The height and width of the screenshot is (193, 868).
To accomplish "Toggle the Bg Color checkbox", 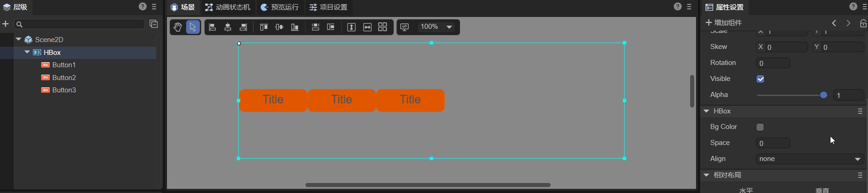I will pos(761,127).
